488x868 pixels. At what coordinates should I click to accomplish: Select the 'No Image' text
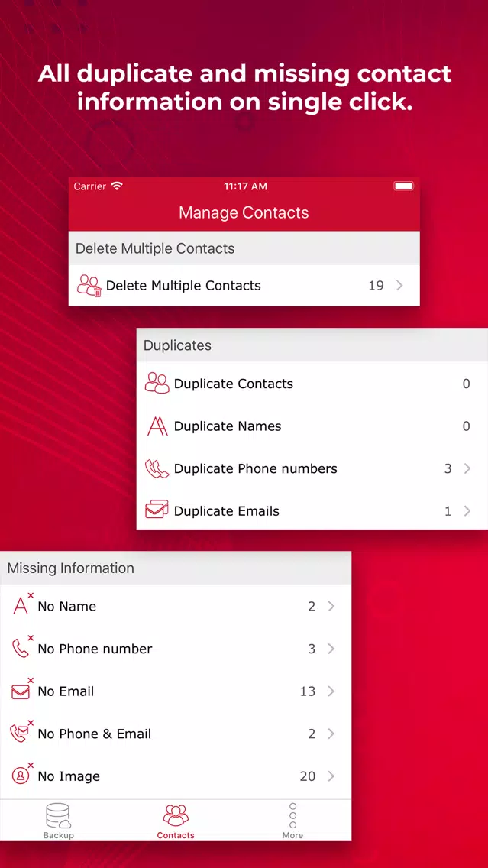69,776
